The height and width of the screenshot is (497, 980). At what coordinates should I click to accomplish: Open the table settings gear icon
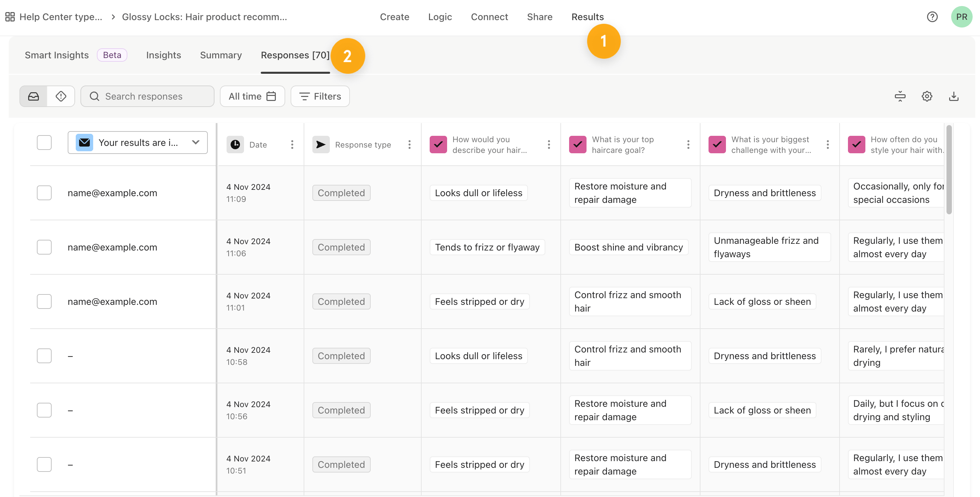pos(927,96)
